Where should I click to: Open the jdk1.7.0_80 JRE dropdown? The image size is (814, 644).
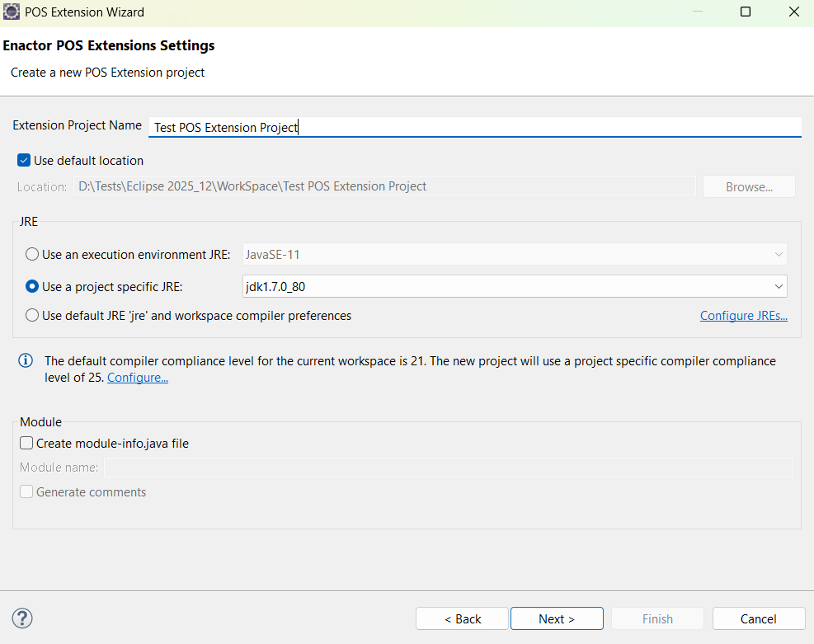pos(515,287)
